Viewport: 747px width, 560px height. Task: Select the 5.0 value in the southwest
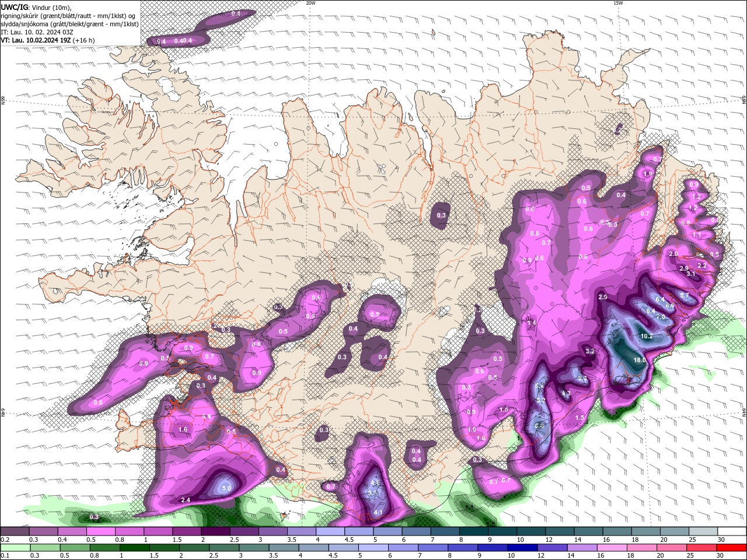[x=227, y=488]
